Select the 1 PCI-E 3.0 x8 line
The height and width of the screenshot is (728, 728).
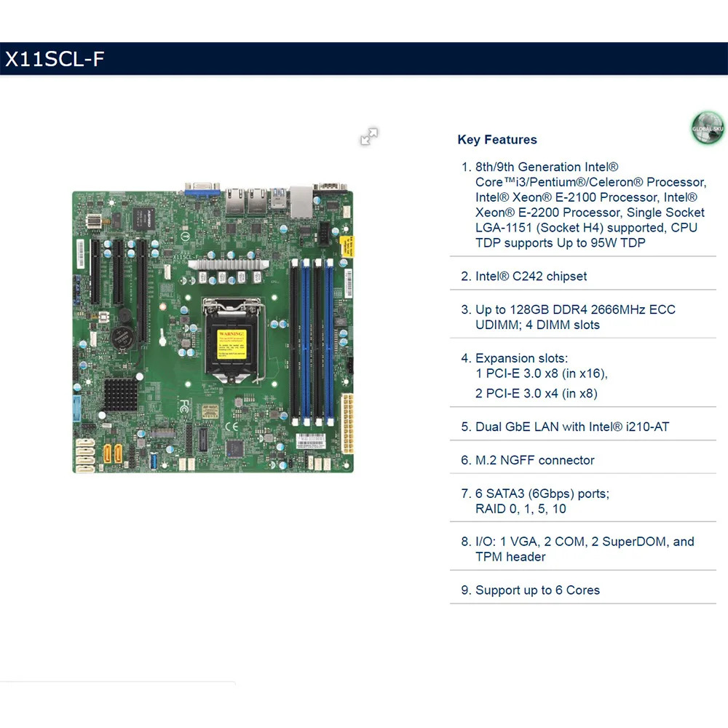click(542, 373)
